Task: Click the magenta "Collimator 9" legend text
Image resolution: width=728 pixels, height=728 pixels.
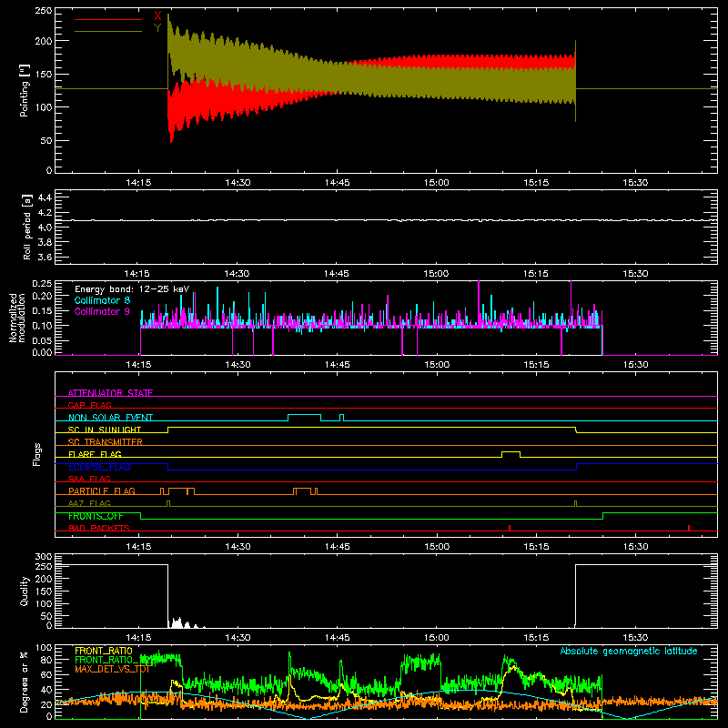Action: click(x=102, y=311)
